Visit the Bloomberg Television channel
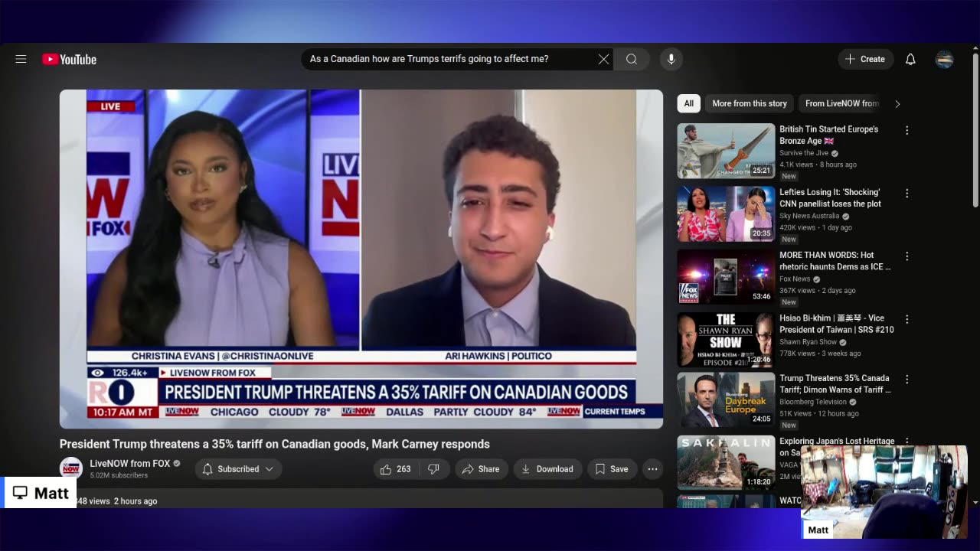The height and width of the screenshot is (551, 980). coord(813,402)
